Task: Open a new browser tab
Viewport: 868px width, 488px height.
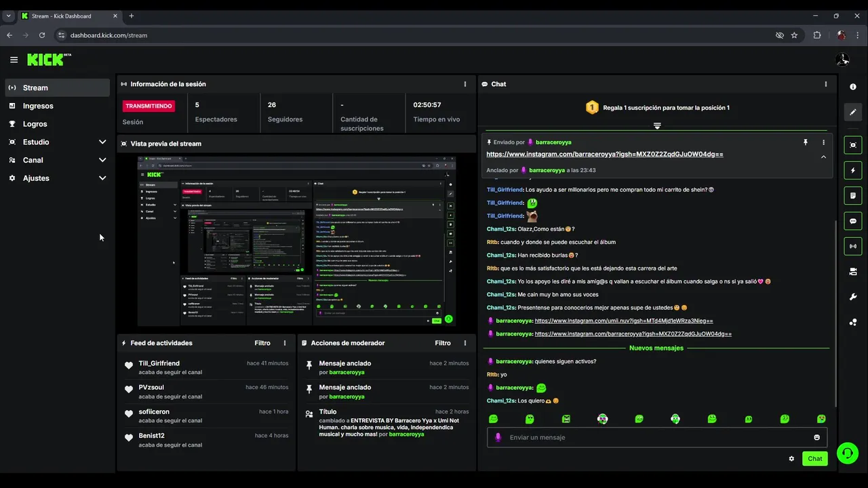Action: (132, 16)
